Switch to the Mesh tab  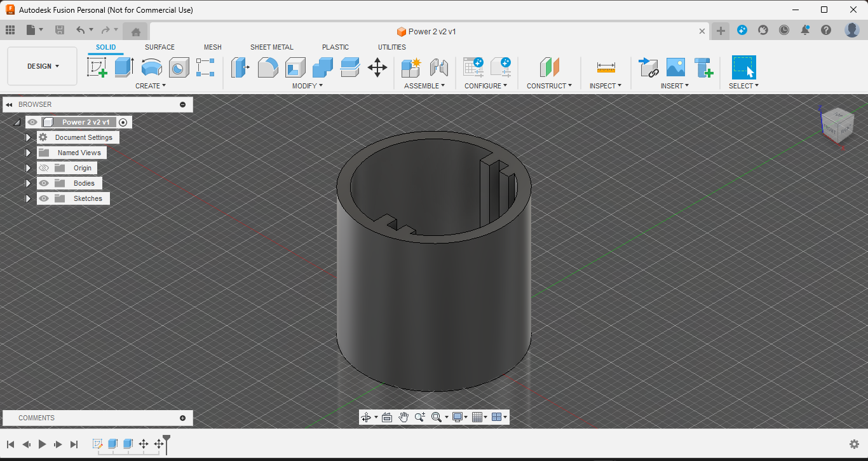[213, 47]
